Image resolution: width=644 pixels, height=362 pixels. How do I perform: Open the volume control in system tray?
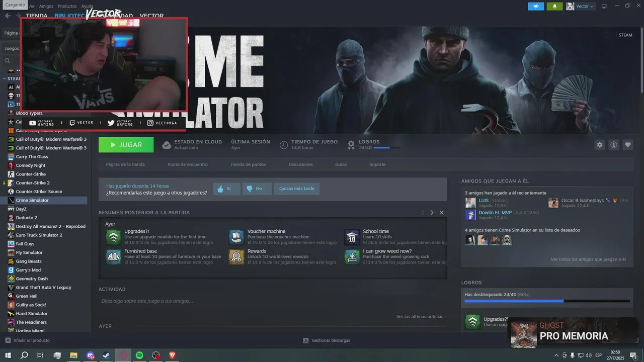tap(589, 355)
